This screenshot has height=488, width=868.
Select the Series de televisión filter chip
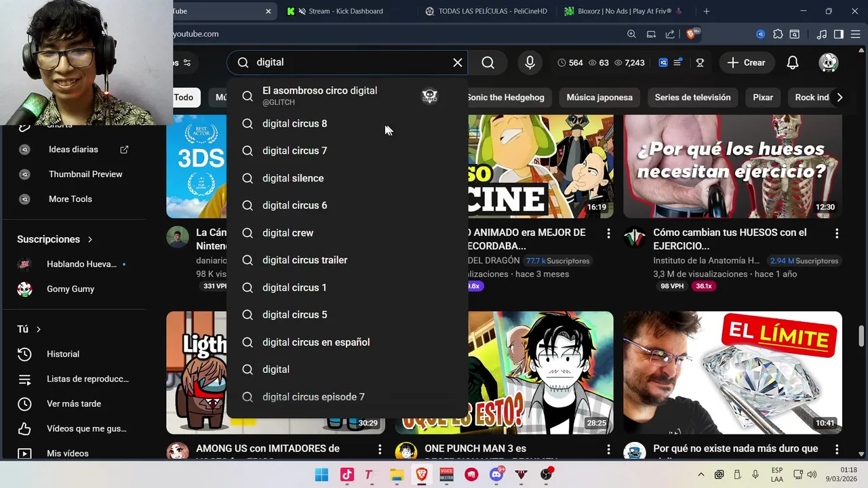coord(692,97)
